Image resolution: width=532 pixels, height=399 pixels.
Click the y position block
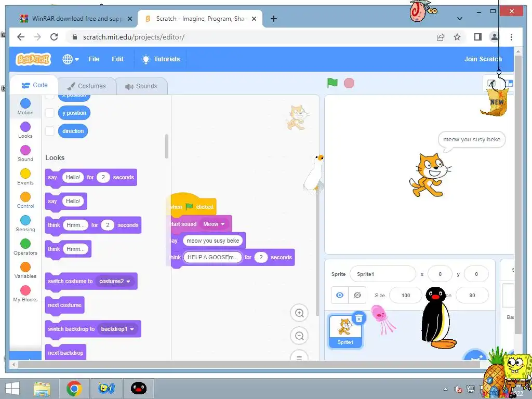(74, 113)
